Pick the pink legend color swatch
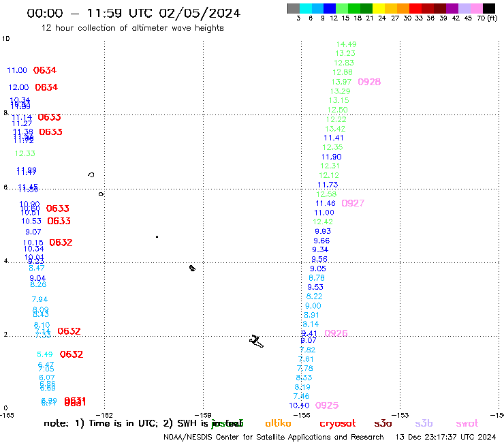Image resolution: width=504 pixels, height=443 pixels. click(477, 8)
